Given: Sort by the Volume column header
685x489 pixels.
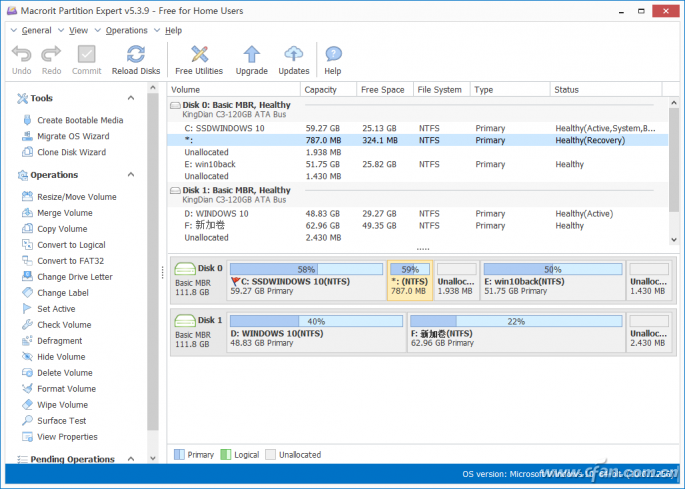Looking at the screenshot, I should pyautogui.click(x=234, y=90).
